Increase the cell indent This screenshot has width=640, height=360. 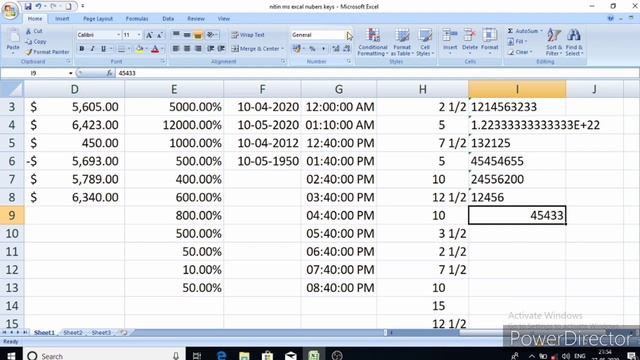[221, 49]
